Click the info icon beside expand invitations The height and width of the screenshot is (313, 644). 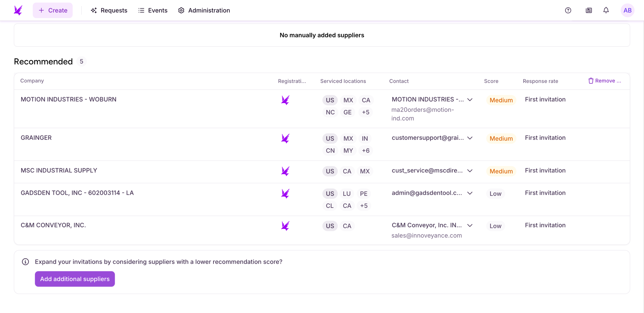pos(25,262)
